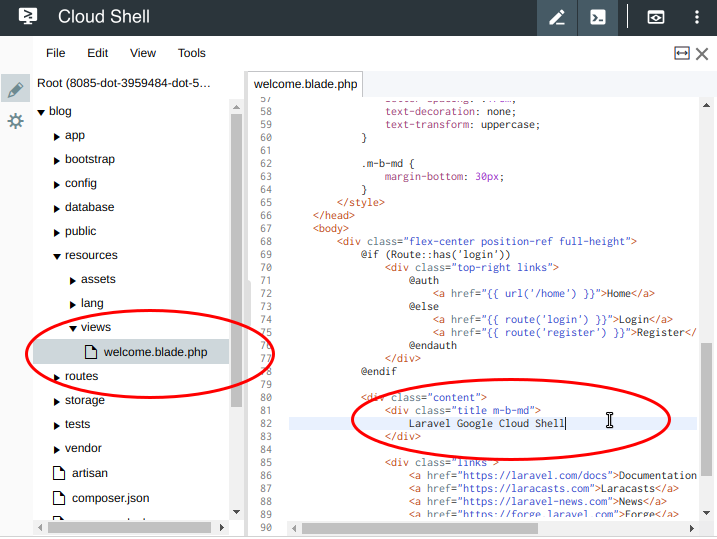Select welcome.blade.php in file tree
Image resolution: width=717 pixels, height=539 pixels.
131,352
